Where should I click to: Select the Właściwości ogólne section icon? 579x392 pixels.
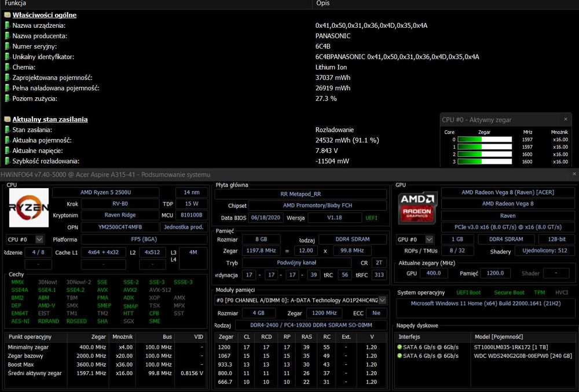coord(7,15)
